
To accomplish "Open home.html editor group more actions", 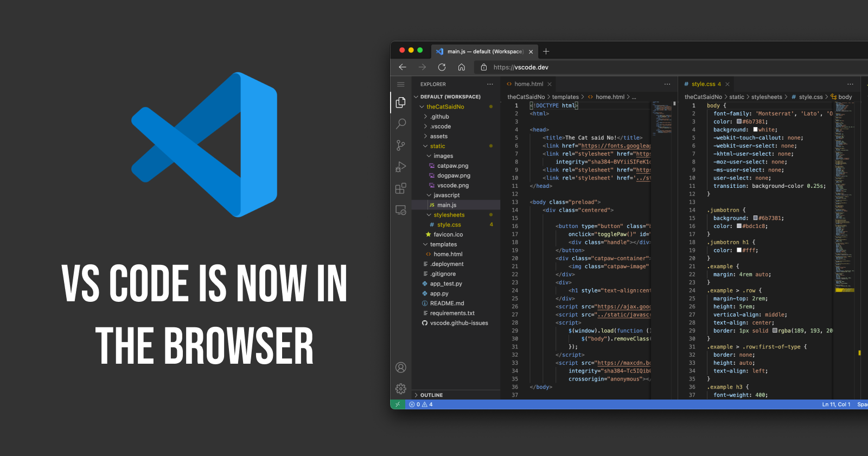I will [667, 84].
